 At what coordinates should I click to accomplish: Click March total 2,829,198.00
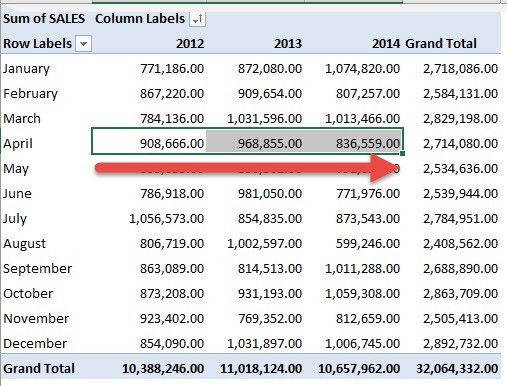point(461,119)
